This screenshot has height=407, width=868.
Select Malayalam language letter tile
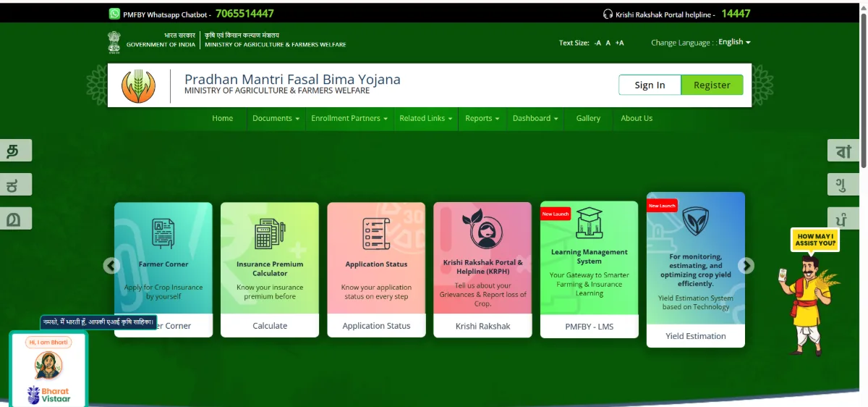(15, 218)
